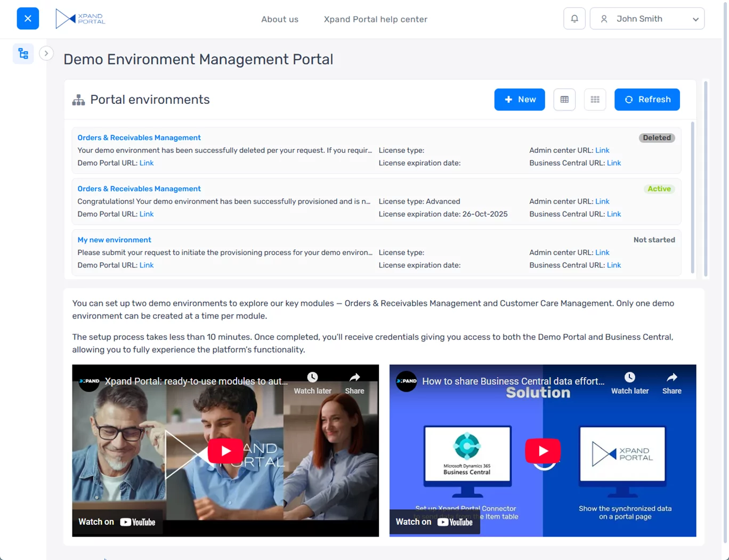Viewport: 729px width, 560px height.
Task: Open the My new environment entry
Action: pos(114,240)
